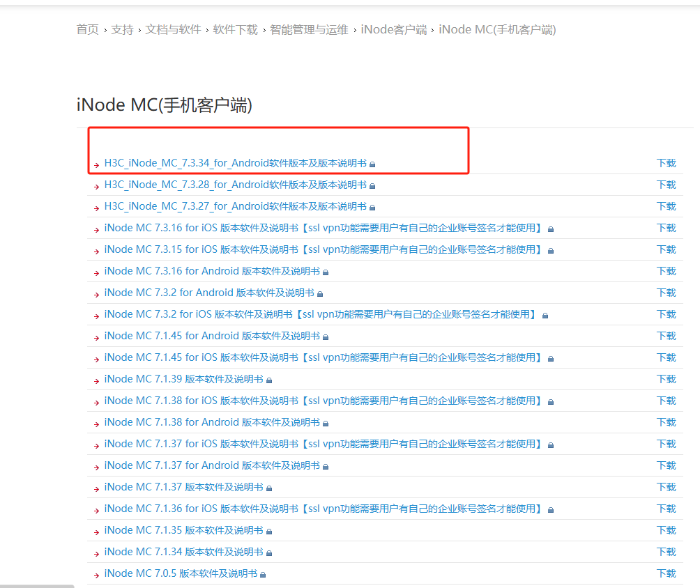Click 下载 for H3C_iNode_MC_7.3.34 Android row
This screenshot has width=700, height=588.
[667, 163]
